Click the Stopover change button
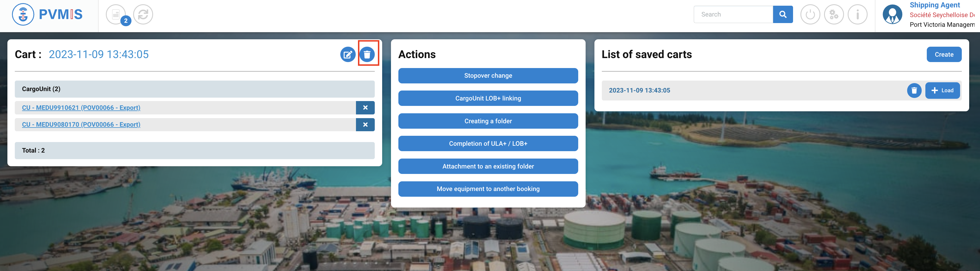Image resolution: width=980 pixels, height=271 pixels. (488, 76)
